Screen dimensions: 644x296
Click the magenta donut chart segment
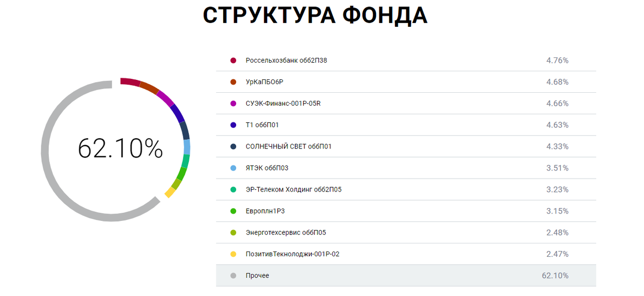coord(166,99)
